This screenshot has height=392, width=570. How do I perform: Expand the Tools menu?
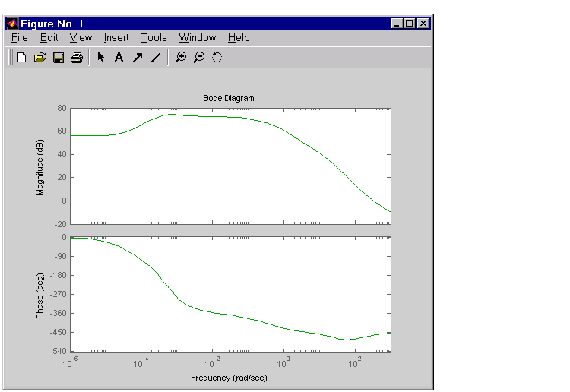coord(154,37)
